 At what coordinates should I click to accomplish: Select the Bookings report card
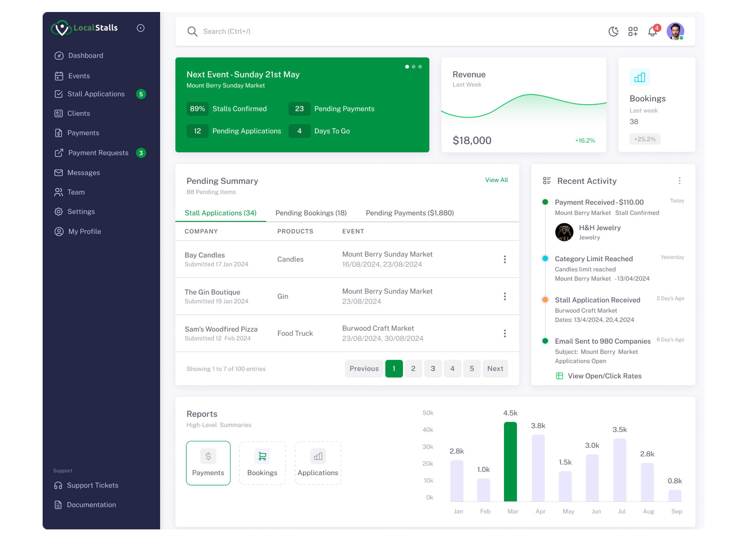point(262,463)
